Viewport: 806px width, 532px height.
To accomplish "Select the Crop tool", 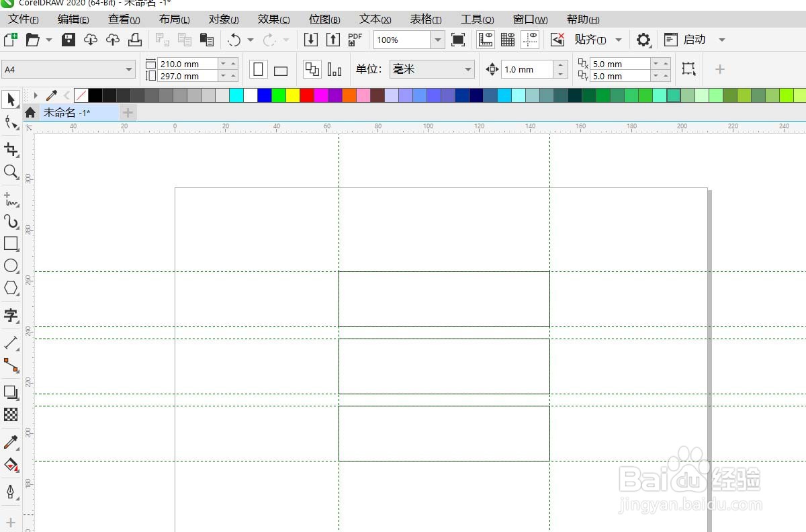I will 11,149.
